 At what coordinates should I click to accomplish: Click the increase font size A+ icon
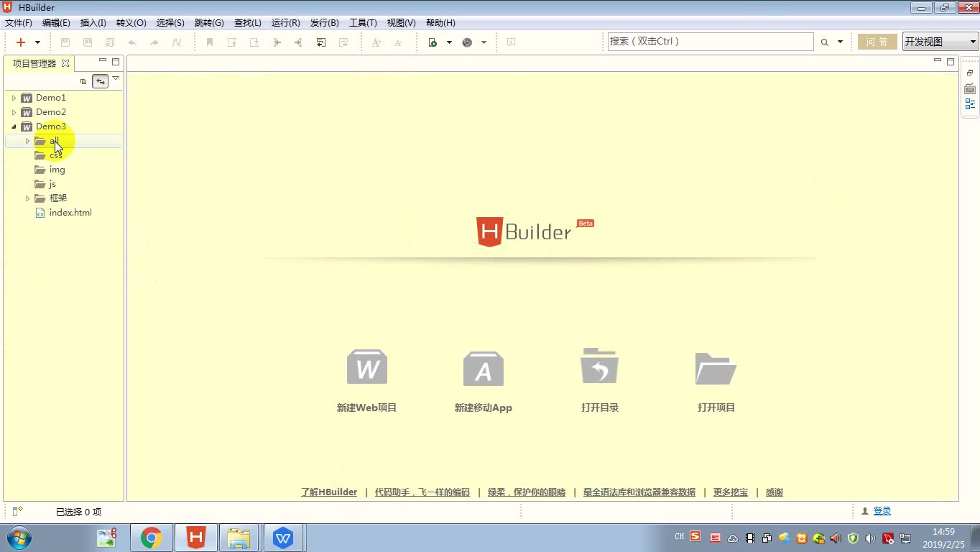(x=376, y=42)
